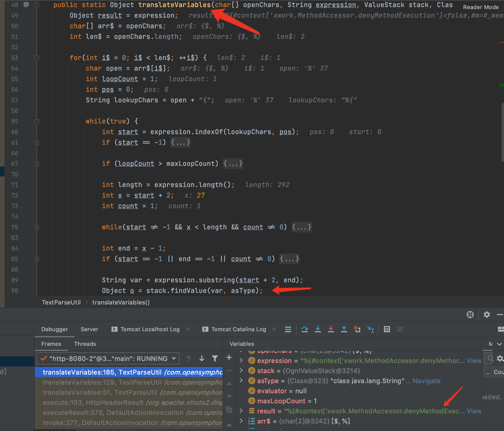The height and width of the screenshot is (431, 504).
Task: Click Show Execution Point icon
Action: click(288, 329)
